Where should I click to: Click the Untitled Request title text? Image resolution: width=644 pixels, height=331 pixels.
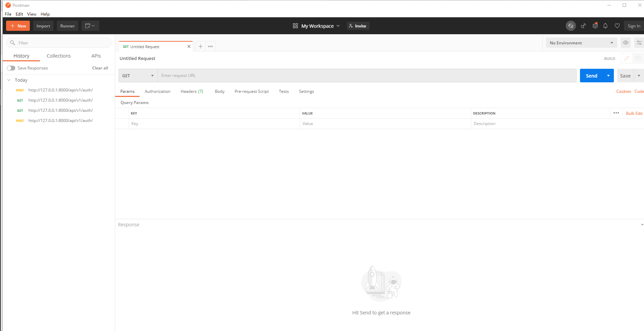click(x=137, y=58)
